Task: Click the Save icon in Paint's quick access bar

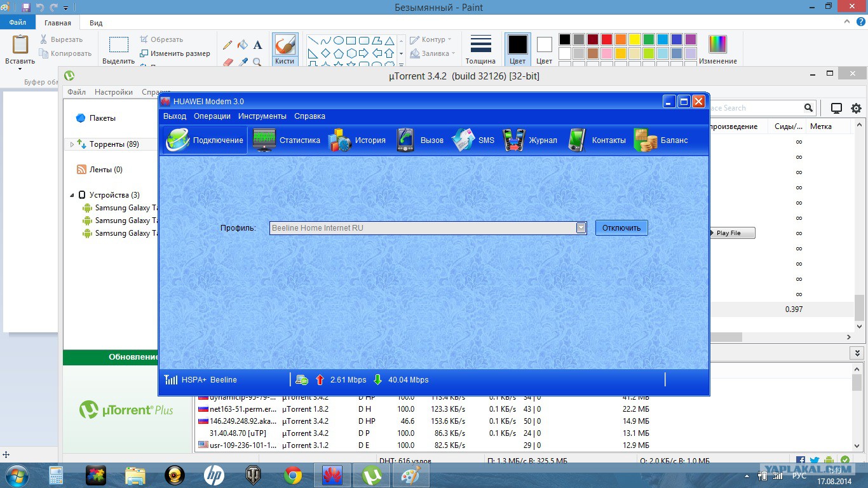Action: (x=26, y=8)
